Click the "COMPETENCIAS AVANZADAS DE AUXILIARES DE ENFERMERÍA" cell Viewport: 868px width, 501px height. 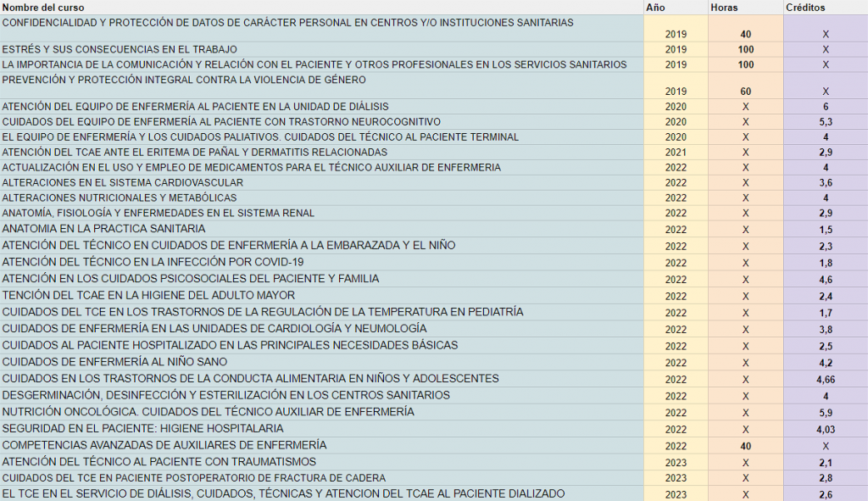tap(164, 445)
